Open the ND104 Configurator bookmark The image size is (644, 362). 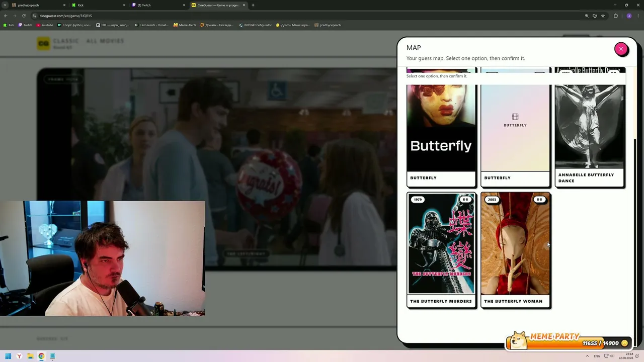tap(255, 25)
